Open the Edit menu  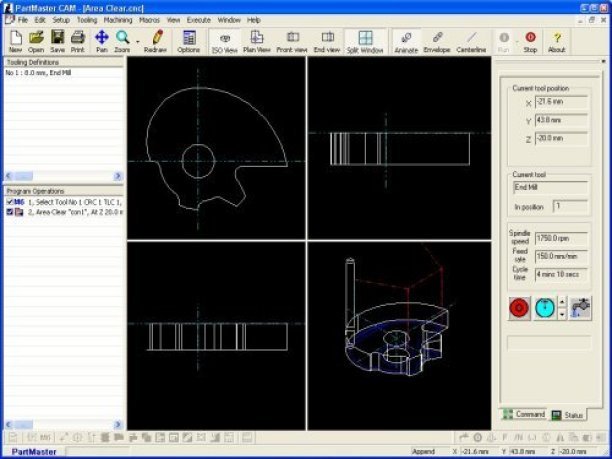point(40,20)
